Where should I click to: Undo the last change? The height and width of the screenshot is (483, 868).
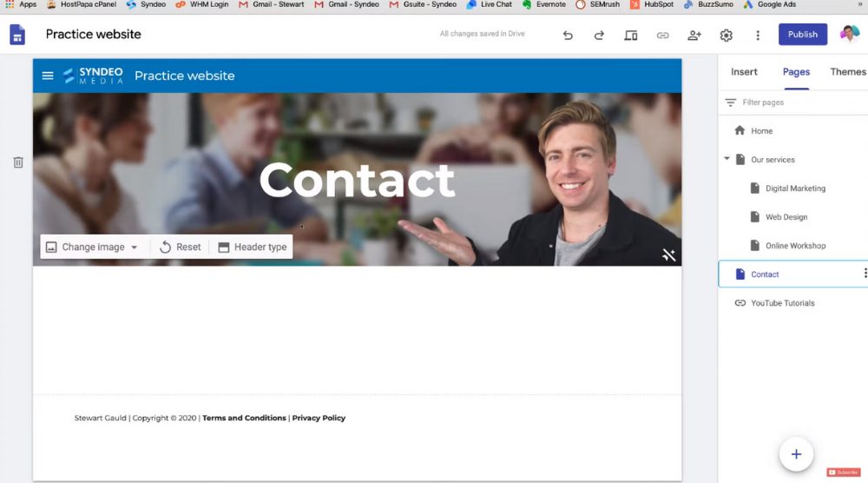[x=568, y=36]
